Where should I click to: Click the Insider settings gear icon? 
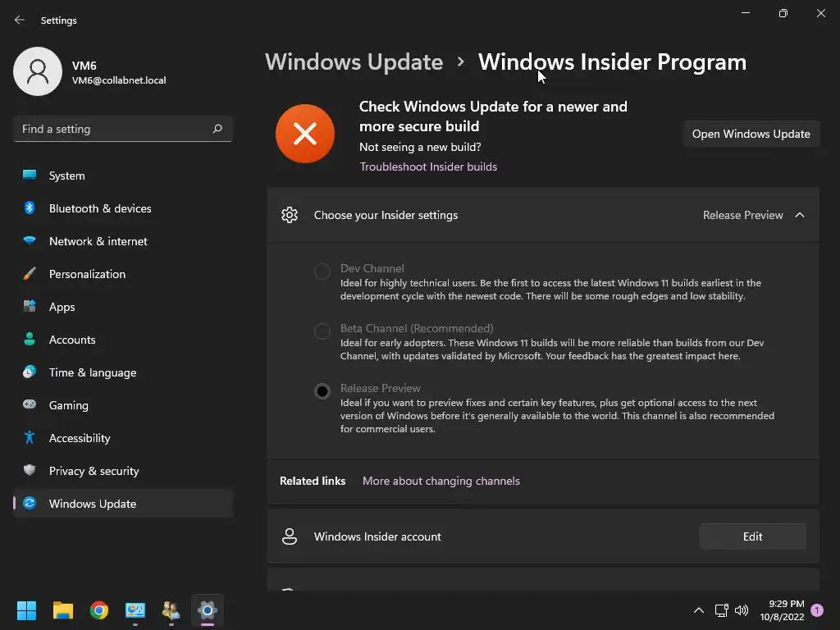click(x=290, y=215)
